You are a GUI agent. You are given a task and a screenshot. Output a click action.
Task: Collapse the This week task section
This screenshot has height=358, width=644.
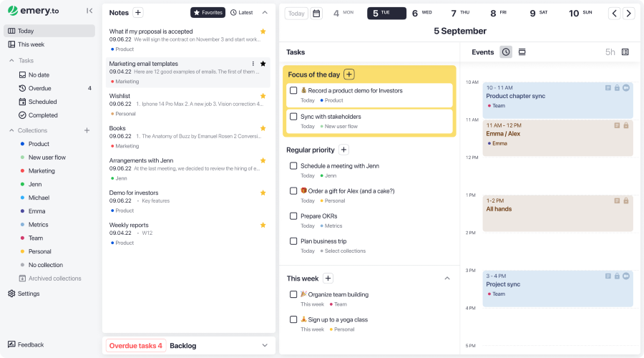point(447,279)
